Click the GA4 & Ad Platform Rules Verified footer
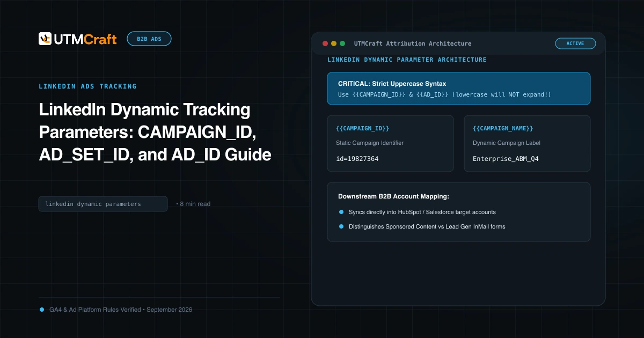The image size is (644, 338). coord(121,310)
